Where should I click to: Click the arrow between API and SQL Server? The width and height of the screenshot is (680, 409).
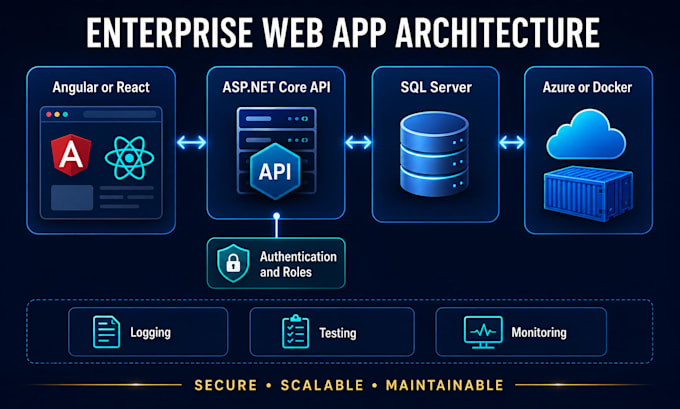point(358,142)
